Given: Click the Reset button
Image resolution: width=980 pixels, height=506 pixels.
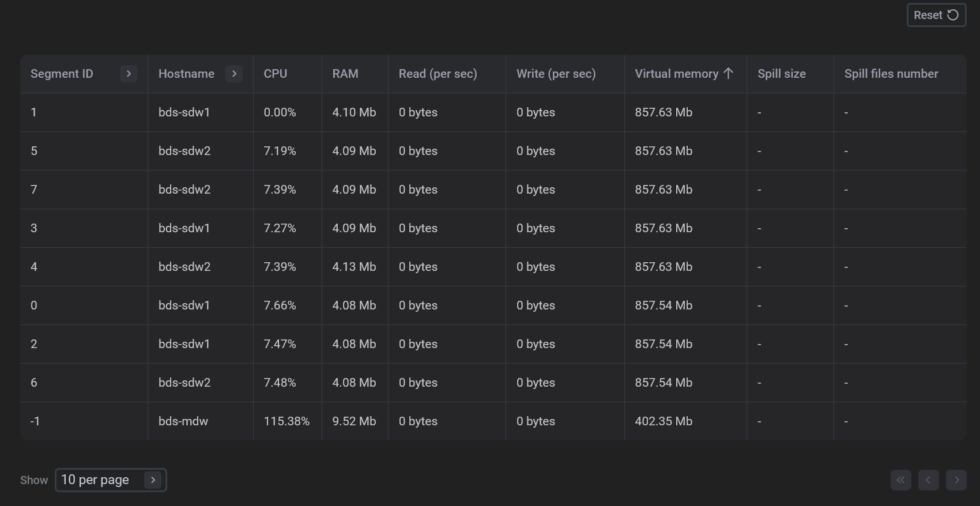Looking at the screenshot, I should (936, 16).
